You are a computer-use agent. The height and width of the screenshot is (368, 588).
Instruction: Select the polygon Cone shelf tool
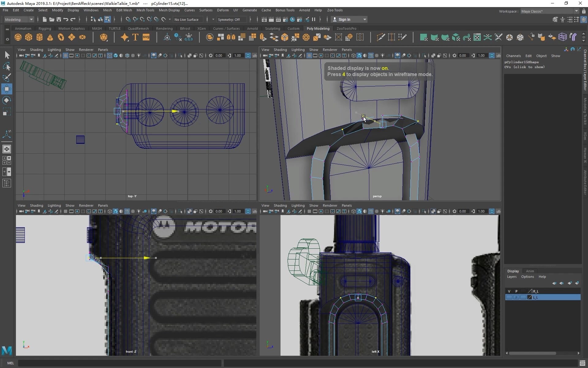click(x=50, y=37)
